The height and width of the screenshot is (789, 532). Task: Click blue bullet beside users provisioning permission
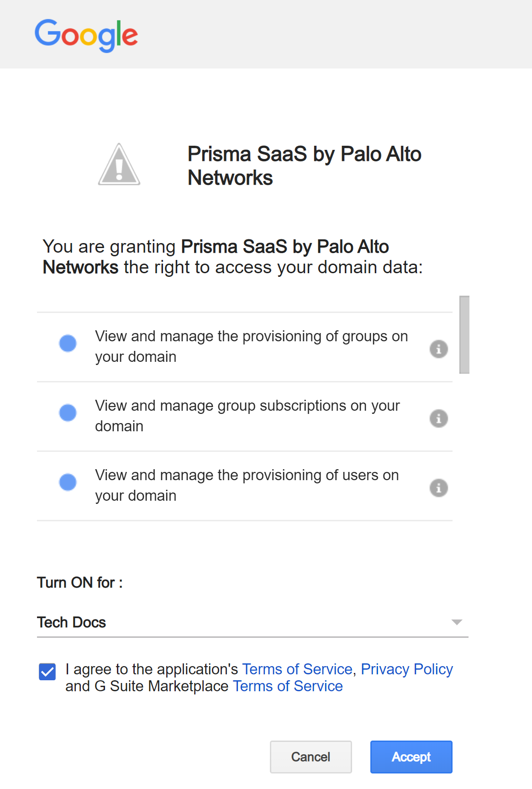(68, 482)
